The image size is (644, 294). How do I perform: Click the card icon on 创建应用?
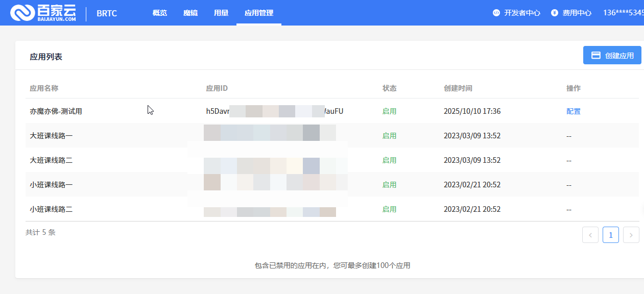pos(595,56)
